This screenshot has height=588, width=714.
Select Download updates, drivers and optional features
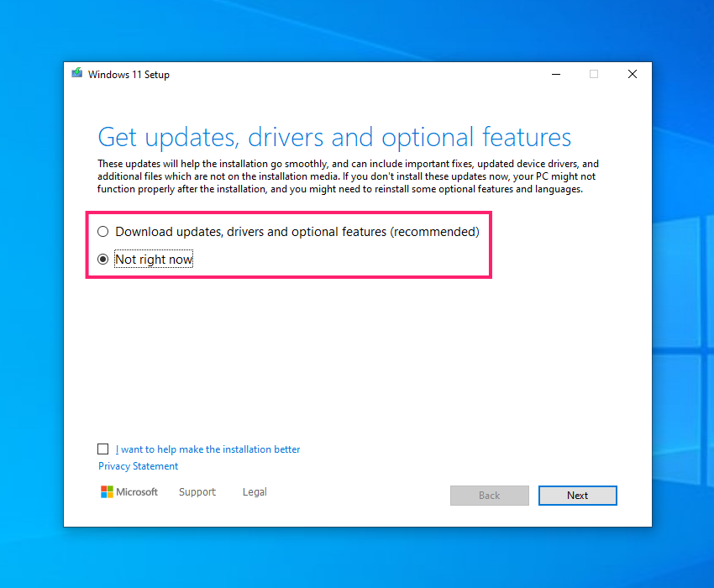tap(103, 231)
